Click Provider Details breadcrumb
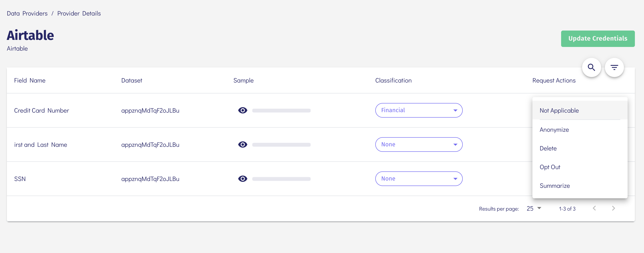This screenshot has width=644, height=253. (x=79, y=13)
